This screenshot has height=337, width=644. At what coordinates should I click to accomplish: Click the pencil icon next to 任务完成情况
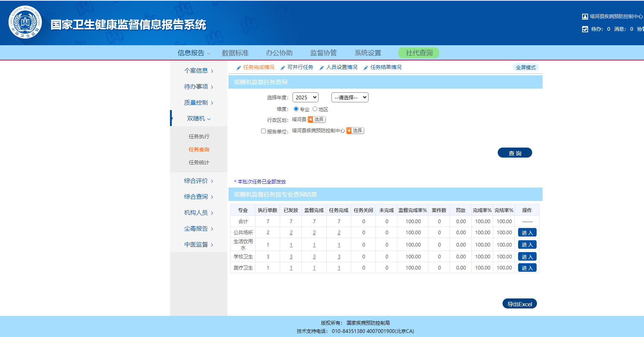(239, 67)
